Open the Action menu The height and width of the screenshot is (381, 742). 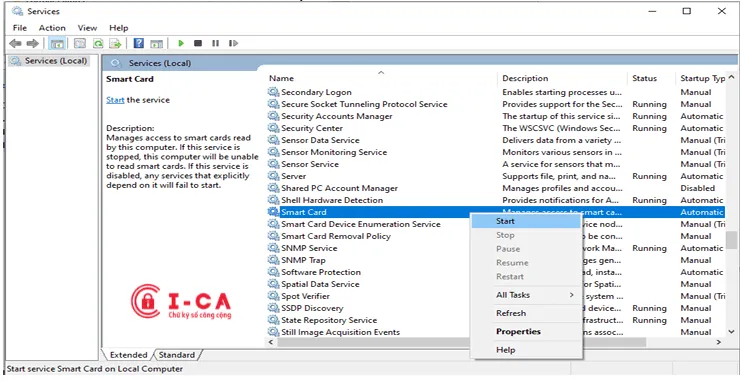pos(52,28)
